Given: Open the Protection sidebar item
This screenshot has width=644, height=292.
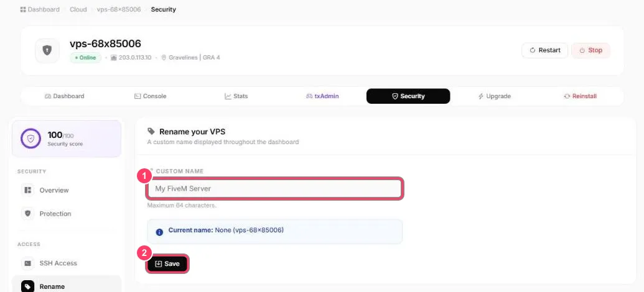Looking at the screenshot, I should pyautogui.click(x=67, y=214).
